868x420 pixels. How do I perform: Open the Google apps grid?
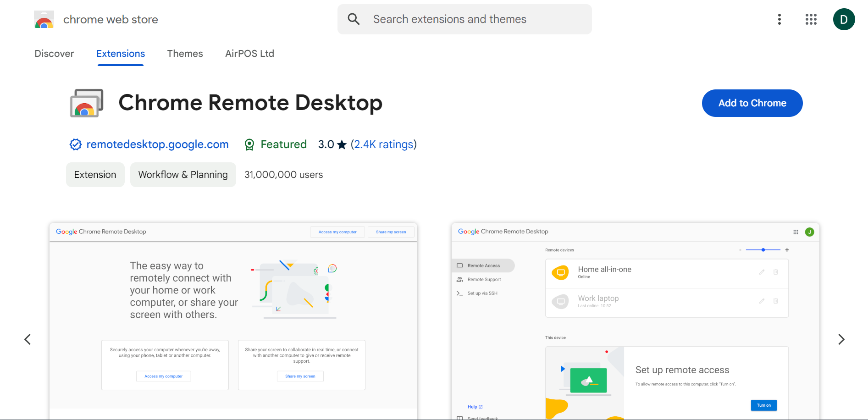tap(811, 19)
